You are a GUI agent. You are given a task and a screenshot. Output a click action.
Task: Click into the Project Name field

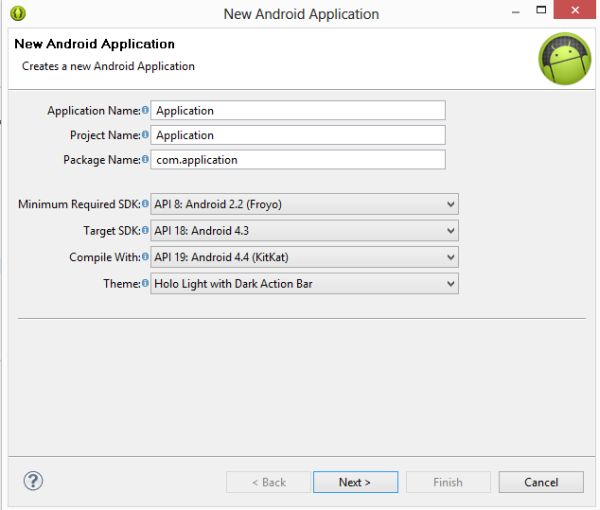(x=298, y=135)
